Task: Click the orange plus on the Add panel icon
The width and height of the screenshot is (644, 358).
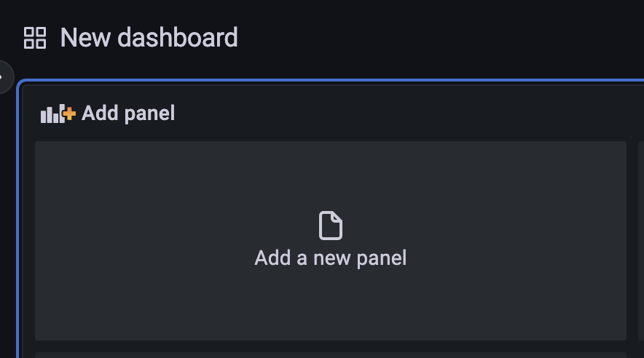Action: (69, 114)
